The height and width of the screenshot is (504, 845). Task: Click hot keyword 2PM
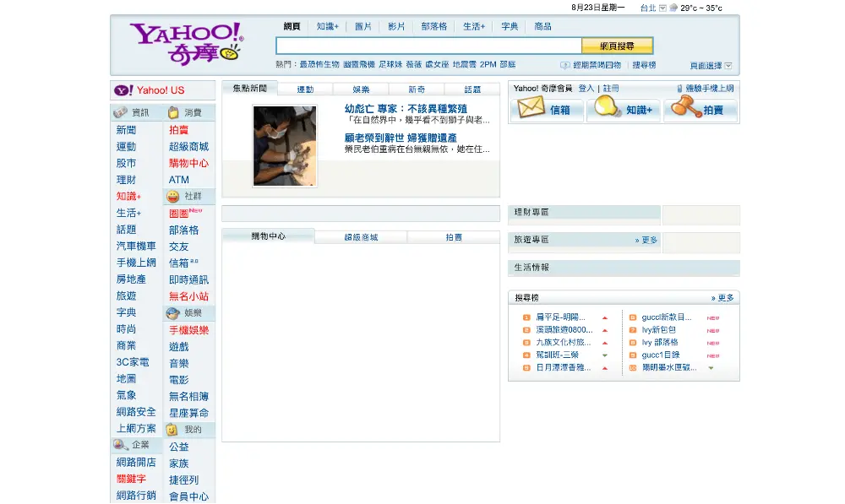tap(488, 65)
